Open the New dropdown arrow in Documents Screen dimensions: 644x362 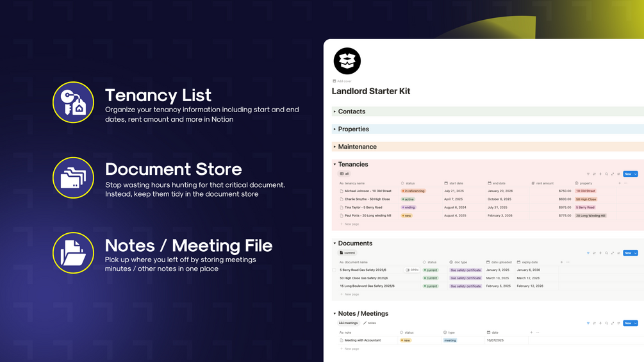click(x=636, y=253)
